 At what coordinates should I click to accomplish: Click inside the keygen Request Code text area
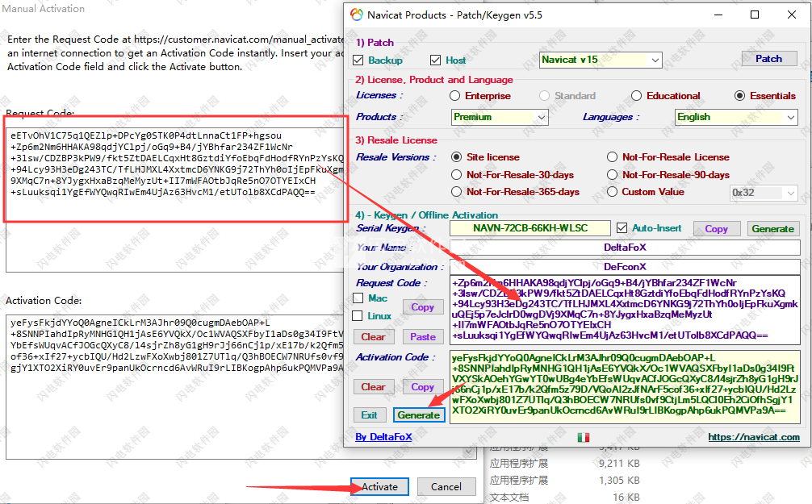[x=625, y=310]
